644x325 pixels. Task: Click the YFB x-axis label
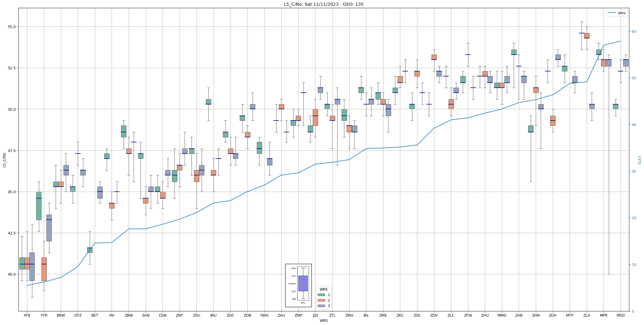coord(27,315)
